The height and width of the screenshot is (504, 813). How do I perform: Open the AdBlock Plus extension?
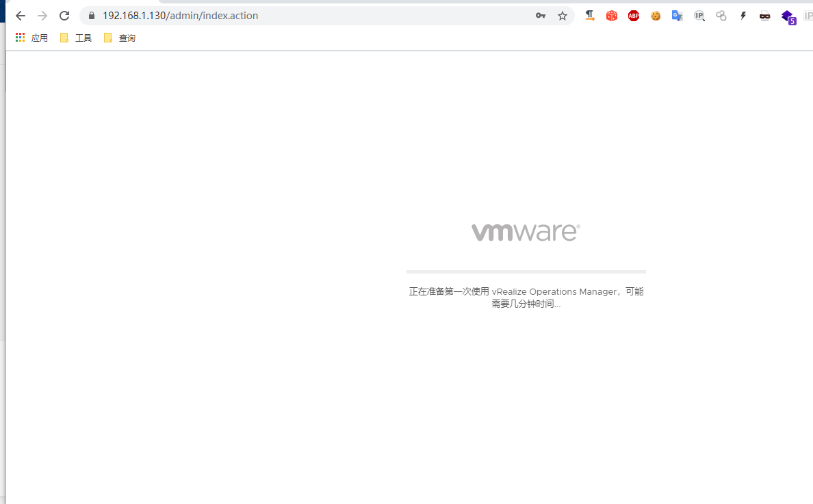coord(634,16)
